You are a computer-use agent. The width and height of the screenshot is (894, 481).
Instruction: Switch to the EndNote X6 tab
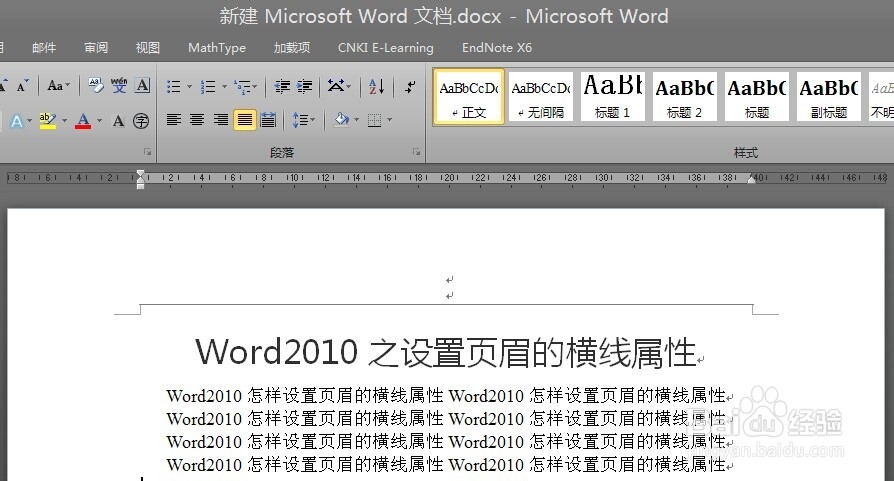(x=497, y=47)
